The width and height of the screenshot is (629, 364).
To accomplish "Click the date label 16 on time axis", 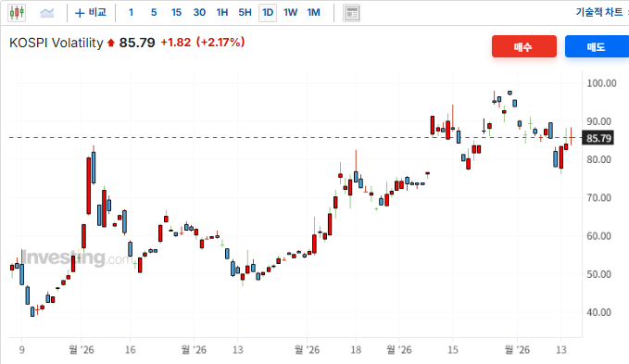I will [x=130, y=350].
